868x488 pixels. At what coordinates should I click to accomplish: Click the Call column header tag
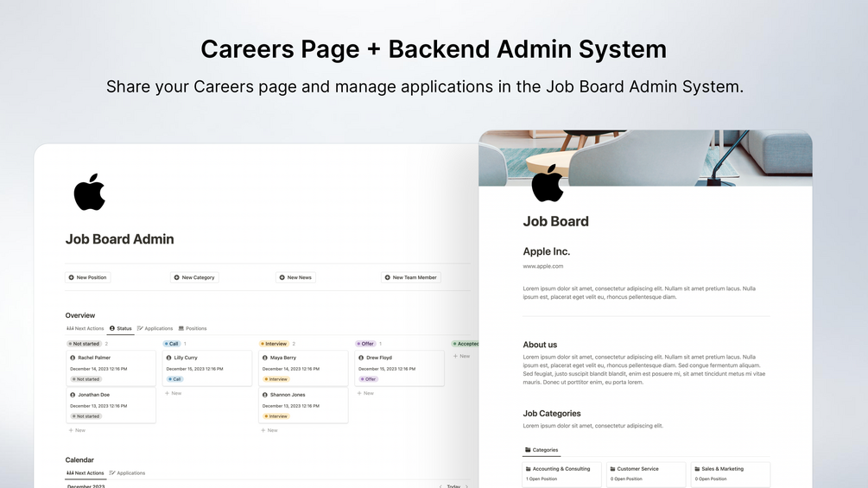(x=172, y=344)
